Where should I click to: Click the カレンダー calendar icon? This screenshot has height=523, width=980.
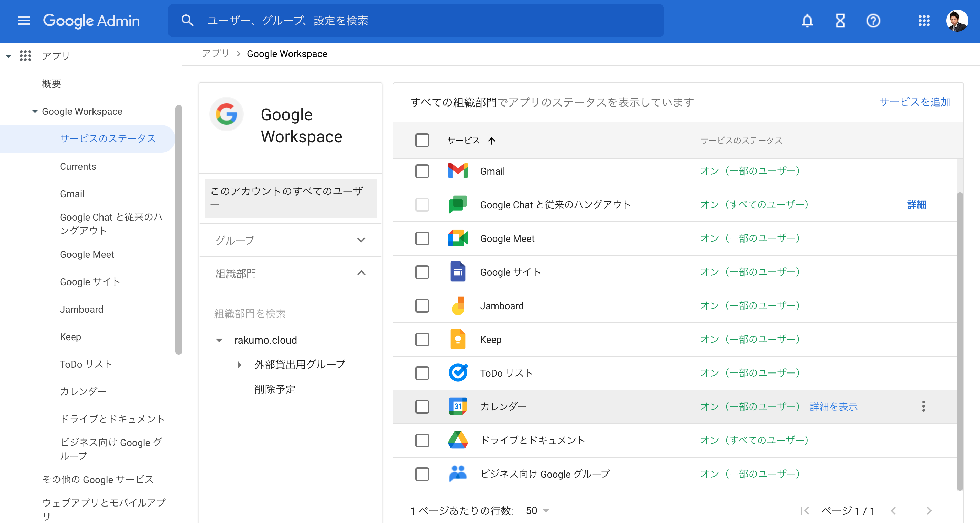tap(458, 406)
